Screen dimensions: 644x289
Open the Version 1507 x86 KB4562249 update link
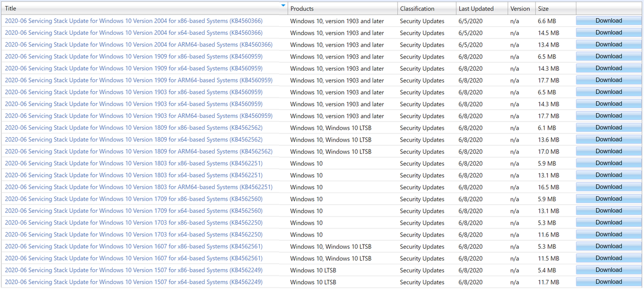pos(134,270)
